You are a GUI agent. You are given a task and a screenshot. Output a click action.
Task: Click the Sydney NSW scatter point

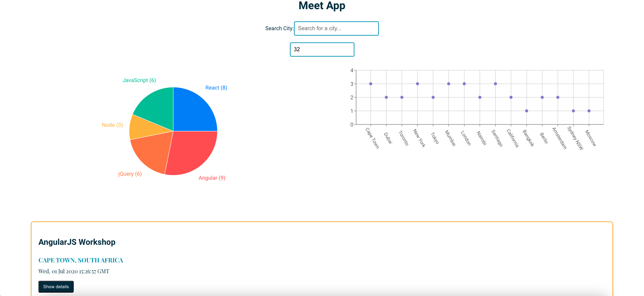pyautogui.click(x=573, y=111)
